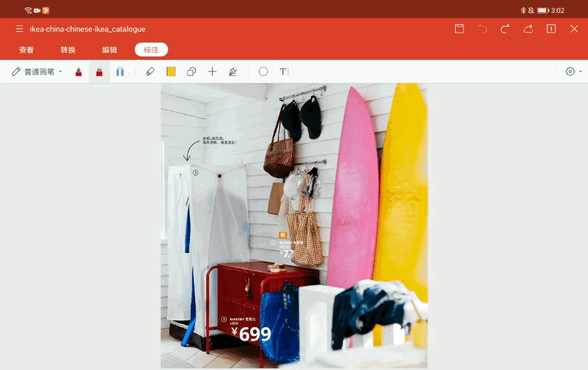The width and height of the screenshot is (588, 370).
Task: Select the eraser tool
Action: 150,71
